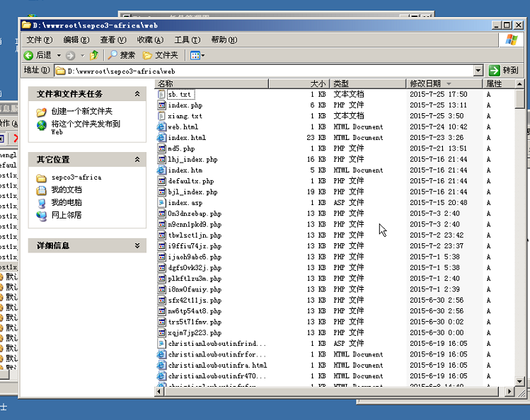Open the Views dropdown in toolbar
The width and height of the screenshot is (530, 420).
[x=197, y=55]
